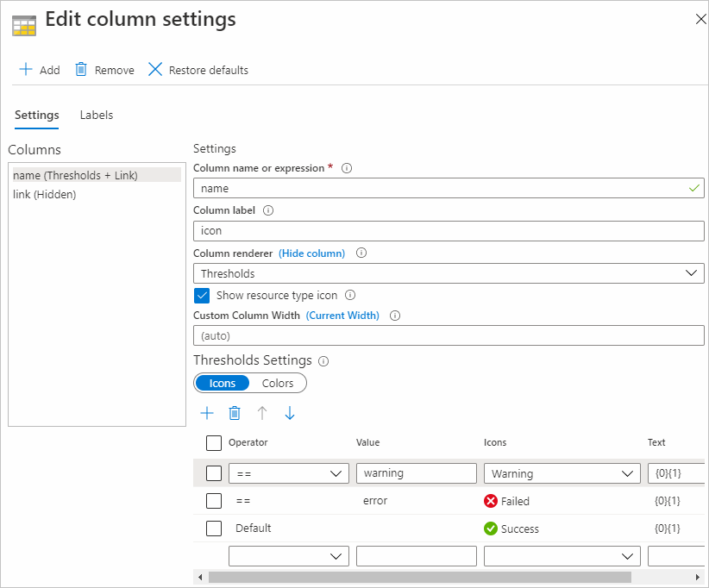Add a new threshold row with plus icon
This screenshot has height=588, width=709.
tap(207, 414)
